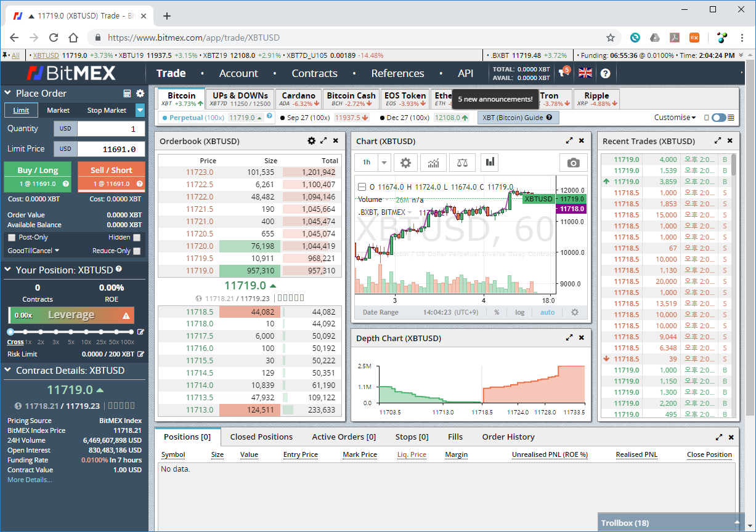Open the References menu
The height and width of the screenshot is (532, 756).
coord(397,73)
